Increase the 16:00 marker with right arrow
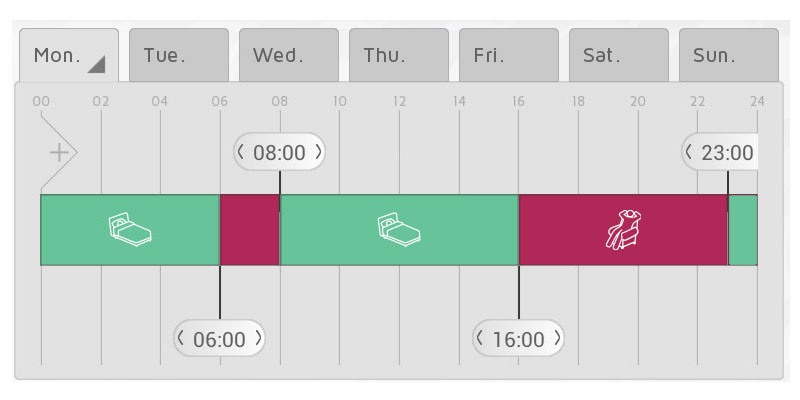Image resolution: width=800 pixels, height=400 pixels. (557, 337)
